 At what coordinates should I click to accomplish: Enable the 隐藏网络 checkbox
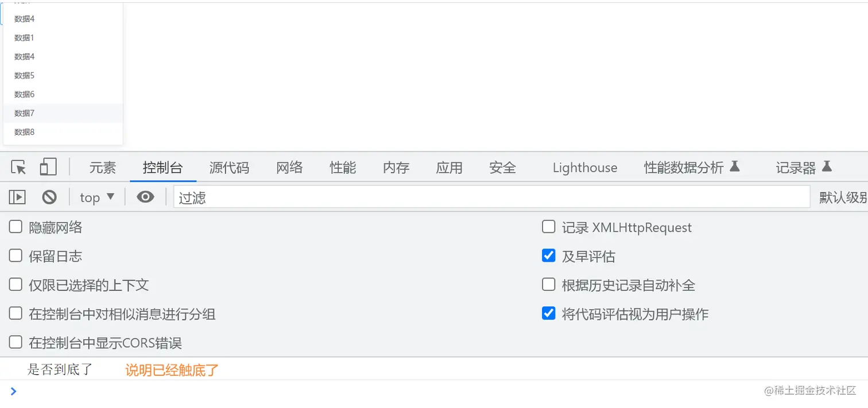[15, 227]
